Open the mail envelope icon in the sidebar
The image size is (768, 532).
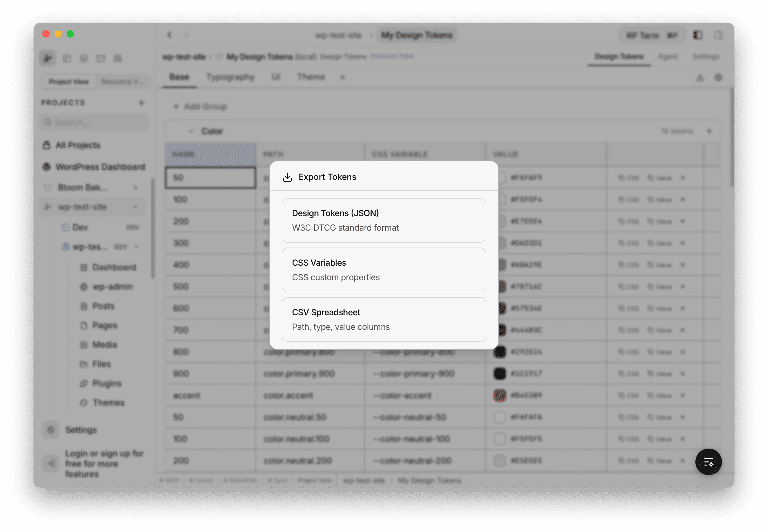coord(101,58)
